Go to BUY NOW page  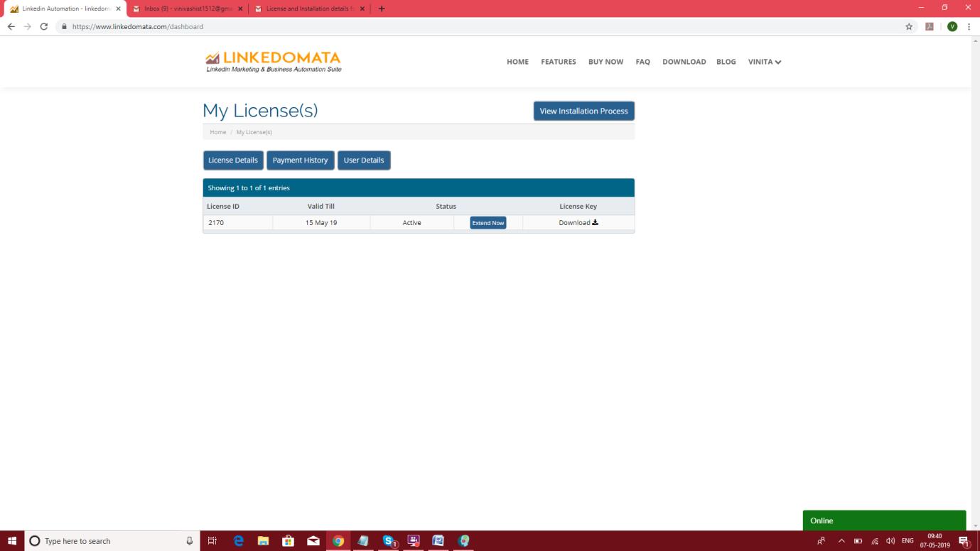tap(605, 62)
